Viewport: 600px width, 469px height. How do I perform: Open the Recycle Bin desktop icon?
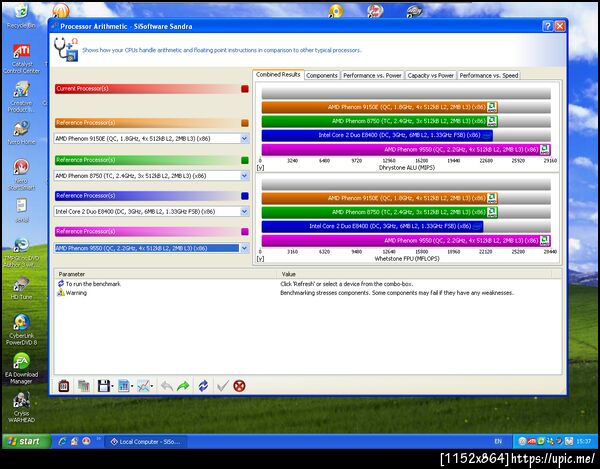21,16
